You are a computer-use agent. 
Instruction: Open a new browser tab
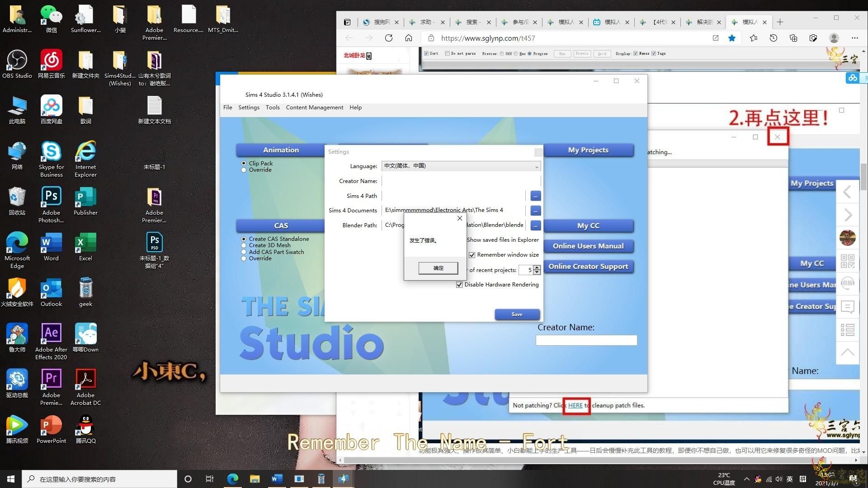click(780, 22)
